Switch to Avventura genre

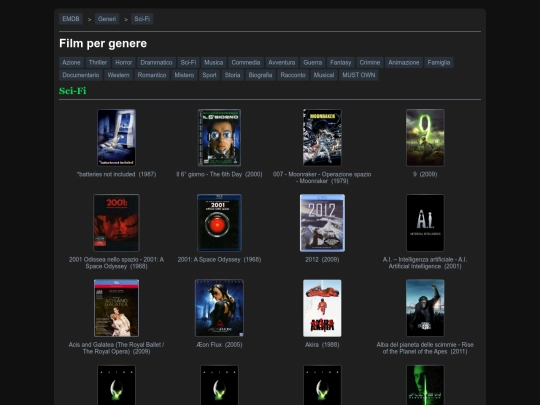282,63
